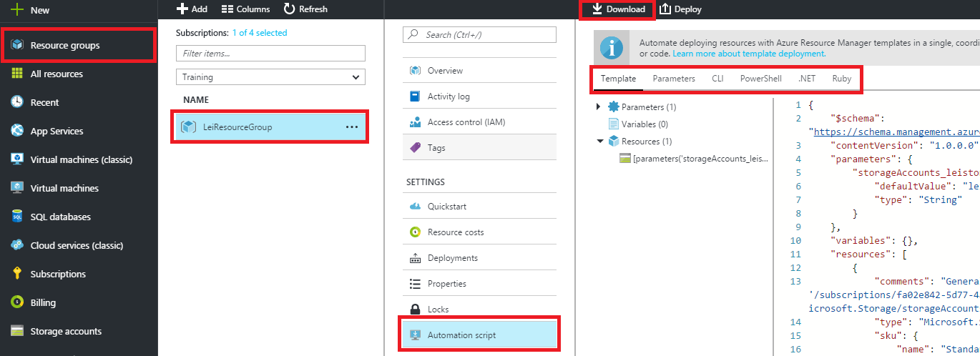Open Quickstart menu label

pyautogui.click(x=447, y=207)
